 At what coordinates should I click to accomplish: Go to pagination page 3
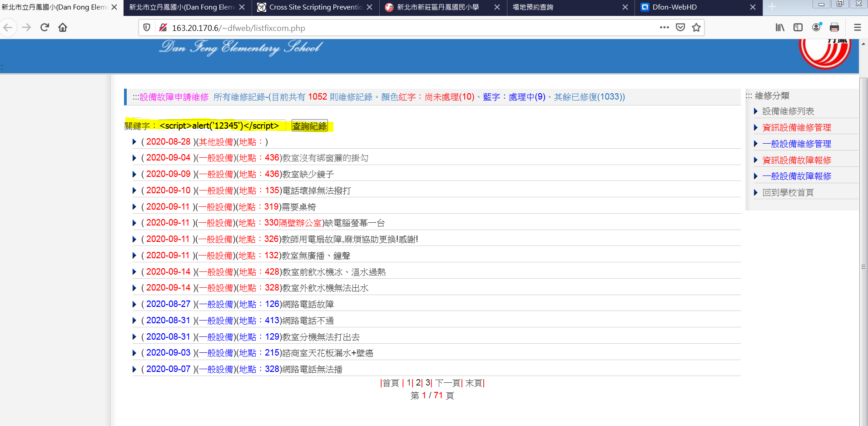pos(428,383)
